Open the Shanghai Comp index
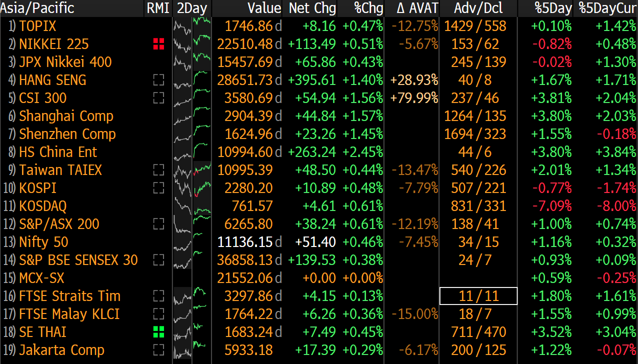The height and width of the screenshot is (364, 638). click(x=66, y=116)
